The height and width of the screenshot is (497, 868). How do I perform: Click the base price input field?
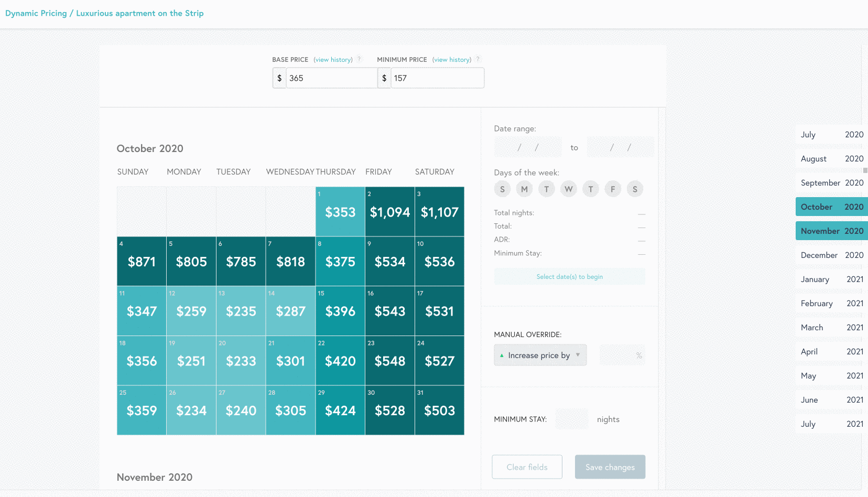[x=331, y=78]
